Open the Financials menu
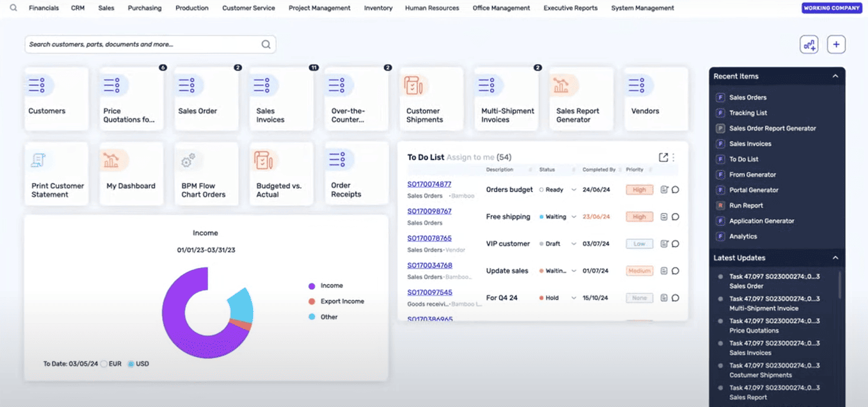The image size is (868, 407). pyautogui.click(x=44, y=8)
